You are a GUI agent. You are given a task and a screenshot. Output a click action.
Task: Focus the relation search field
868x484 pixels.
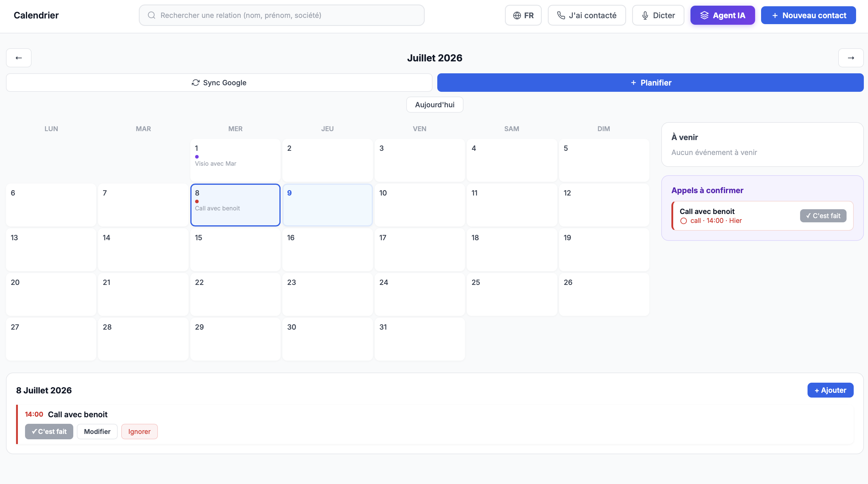point(282,15)
